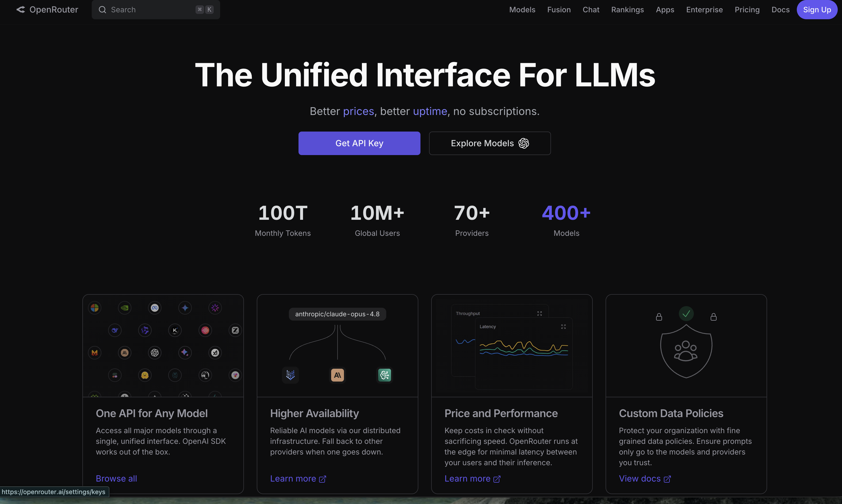Click the grey Z logo provider icon
The width and height of the screenshot is (842, 504).
(235, 330)
